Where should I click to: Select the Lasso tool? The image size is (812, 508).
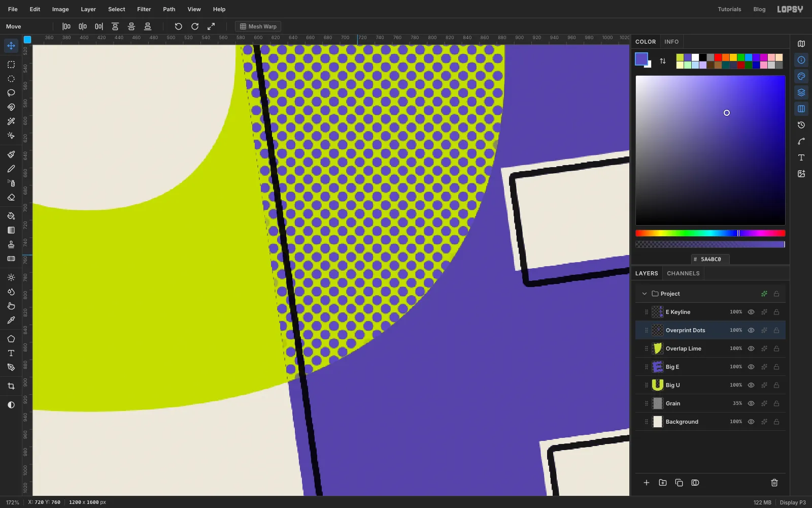tap(11, 93)
